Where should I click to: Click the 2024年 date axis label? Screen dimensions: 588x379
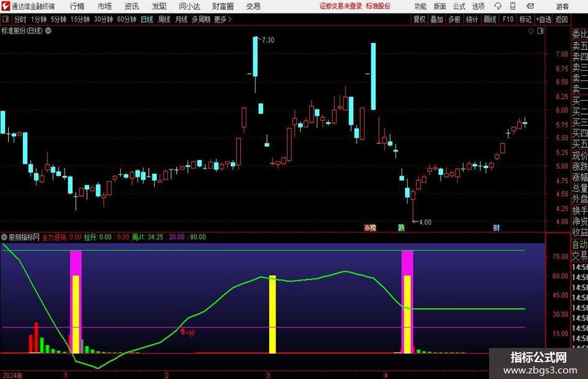[12, 375]
